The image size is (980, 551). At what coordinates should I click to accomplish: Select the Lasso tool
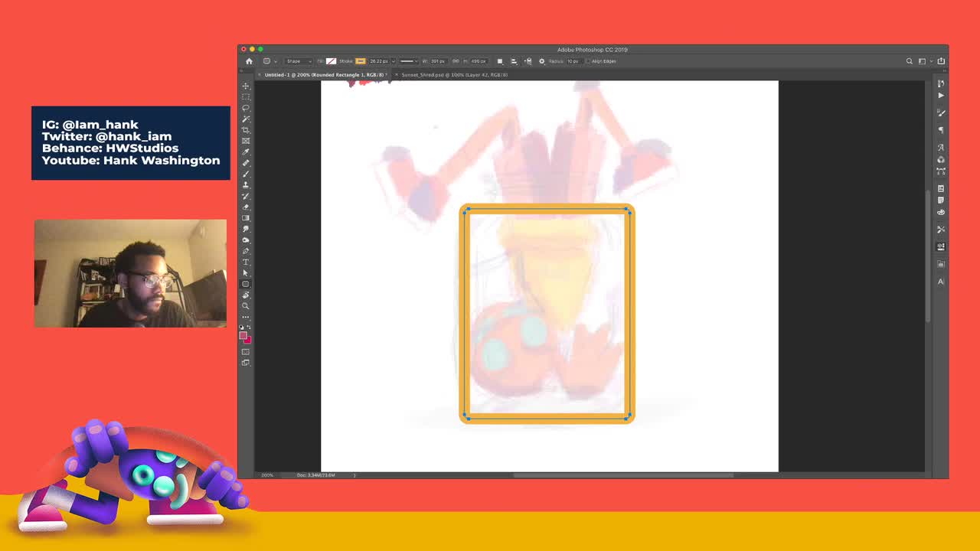(246, 108)
